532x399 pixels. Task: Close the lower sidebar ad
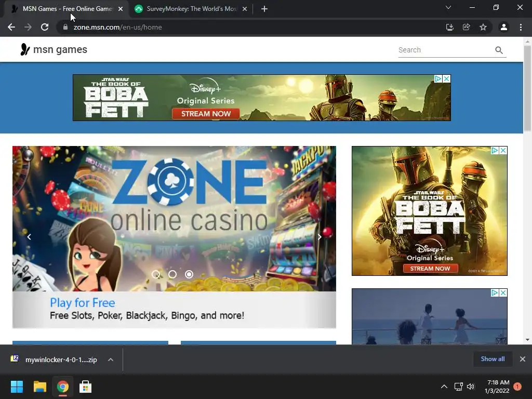pyautogui.click(x=503, y=293)
